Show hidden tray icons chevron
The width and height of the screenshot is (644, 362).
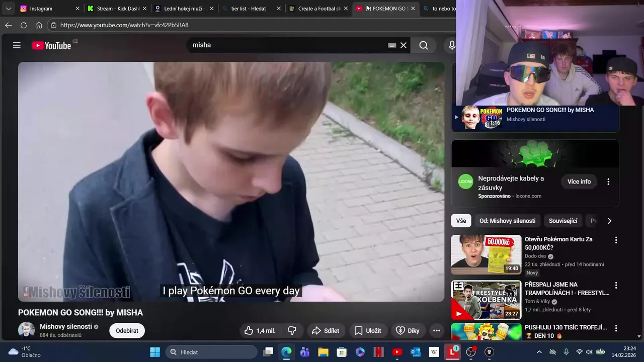[539, 352]
